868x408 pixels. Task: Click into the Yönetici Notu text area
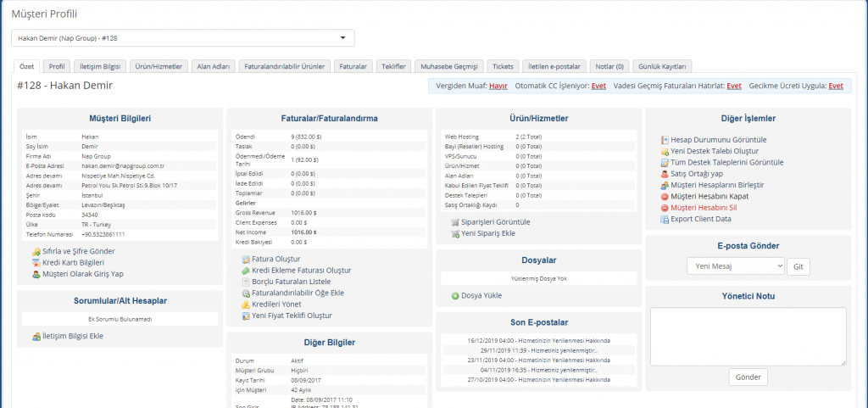pos(748,337)
